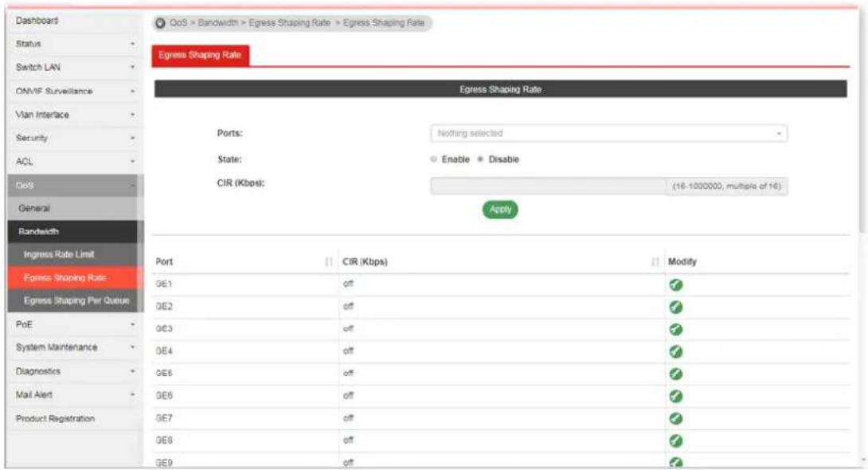868x470 pixels.
Task: Click the 'off' CIR value for GE1
Action: tap(348, 284)
